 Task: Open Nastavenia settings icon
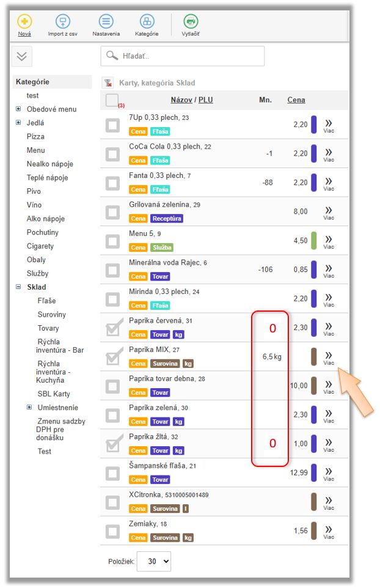(x=106, y=21)
